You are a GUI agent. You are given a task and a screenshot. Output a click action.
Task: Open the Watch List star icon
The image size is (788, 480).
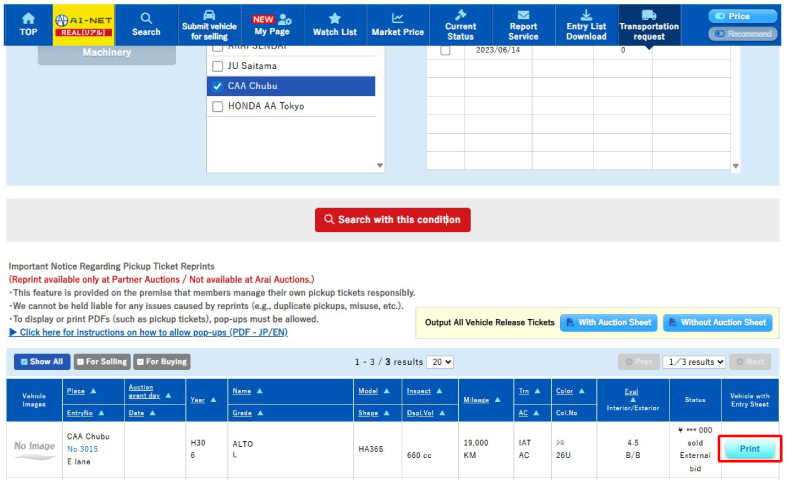pyautogui.click(x=334, y=18)
